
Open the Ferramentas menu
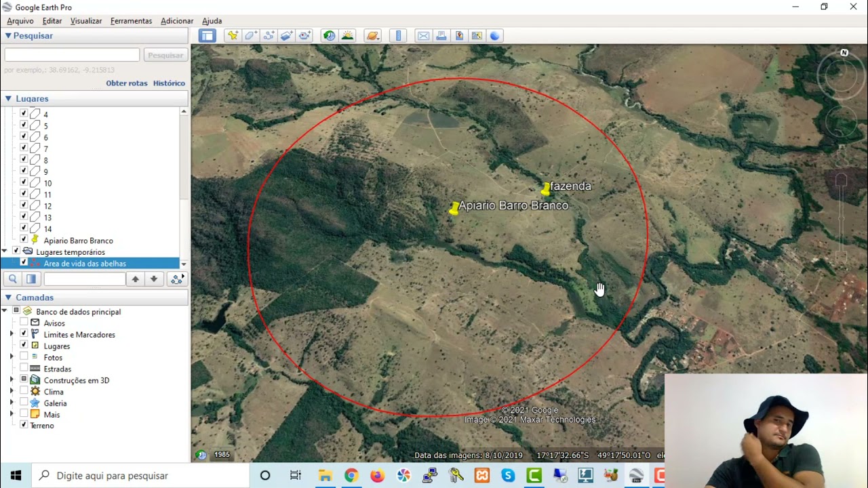[x=132, y=21]
